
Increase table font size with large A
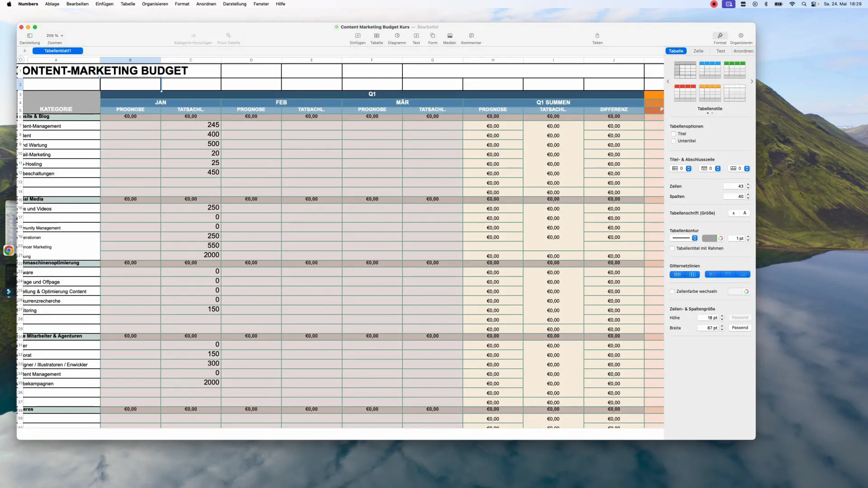(745, 213)
